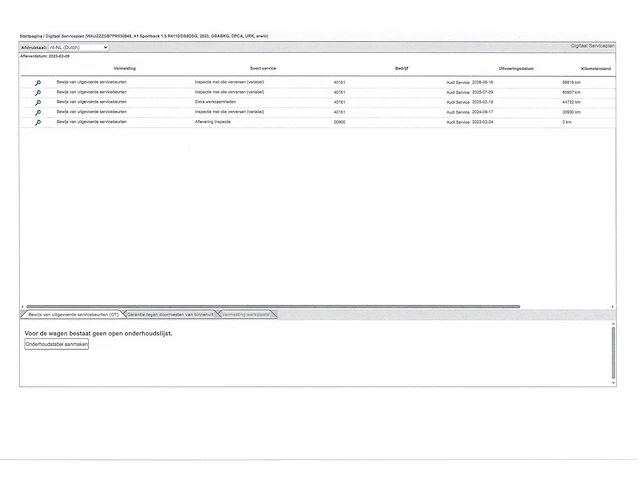This screenshot has width=640, height=480.
Task: Select the Aflevering inspectie service cell
Action: (x=213, y=122)
